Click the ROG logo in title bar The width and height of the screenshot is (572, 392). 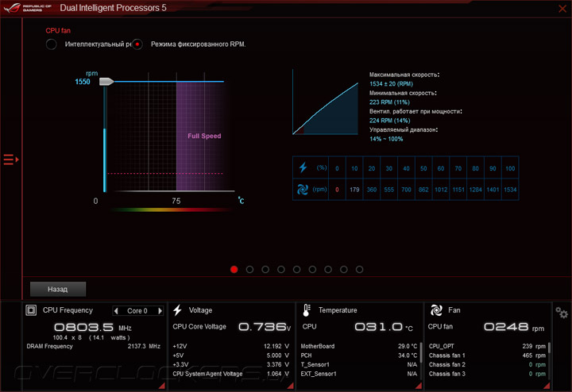12,8
